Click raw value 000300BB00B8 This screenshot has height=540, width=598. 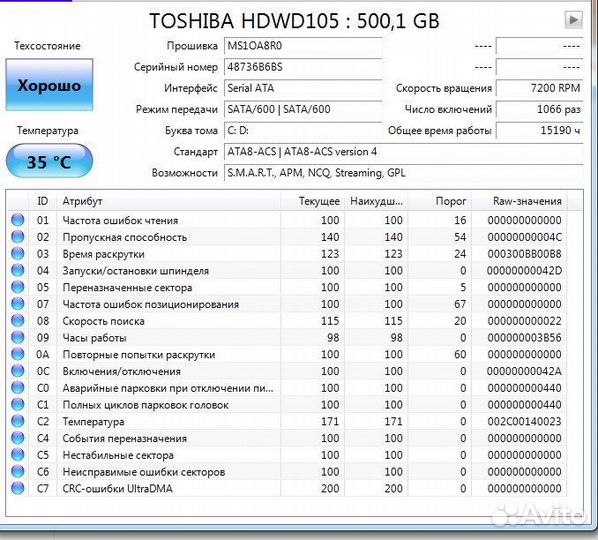click(524, 254)
